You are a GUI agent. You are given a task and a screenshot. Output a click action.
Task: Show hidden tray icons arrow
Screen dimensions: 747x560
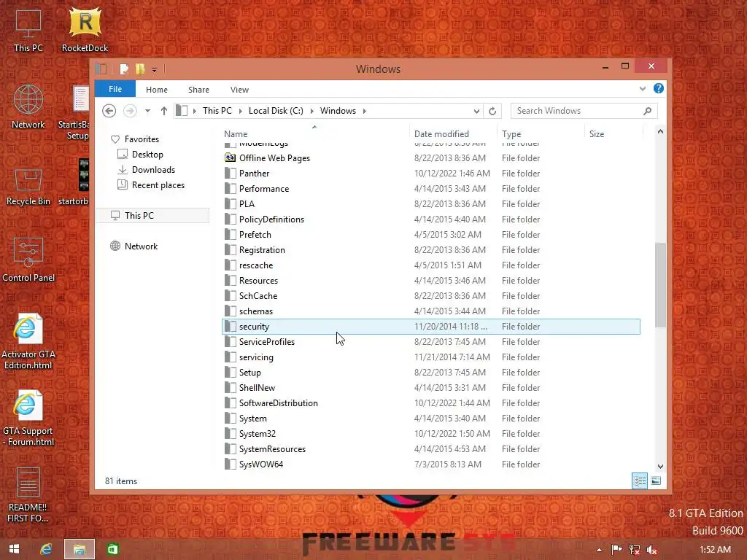pyautogui.click(x=600, y=550)
